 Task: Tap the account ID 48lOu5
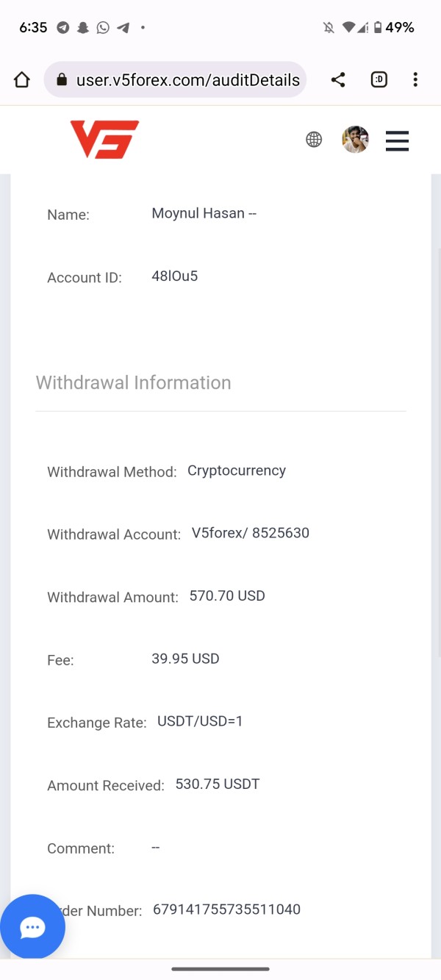point(175,276)
